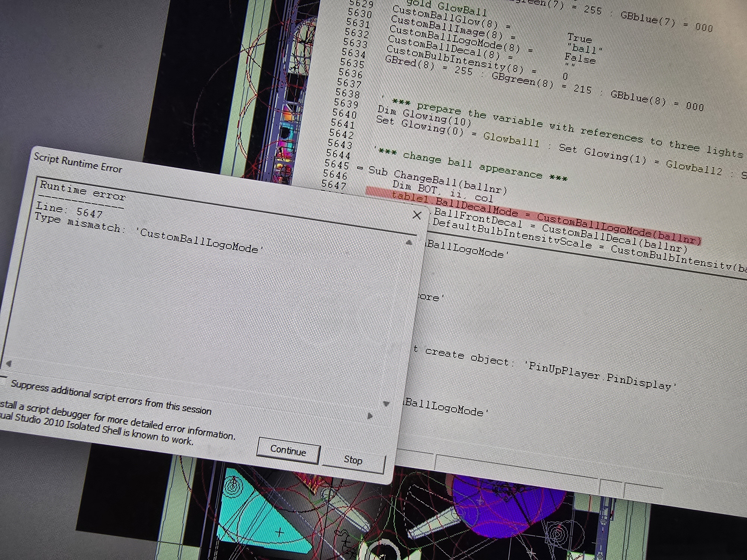
Task: Click the Stop button in error dialog
Action: click(353, 460)
